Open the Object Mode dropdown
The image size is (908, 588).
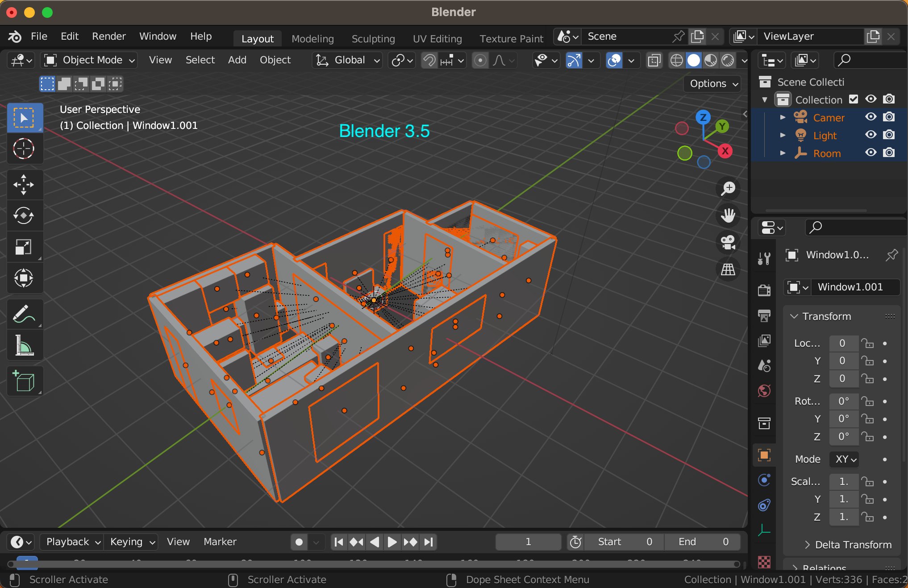click(x=89, y=60)
